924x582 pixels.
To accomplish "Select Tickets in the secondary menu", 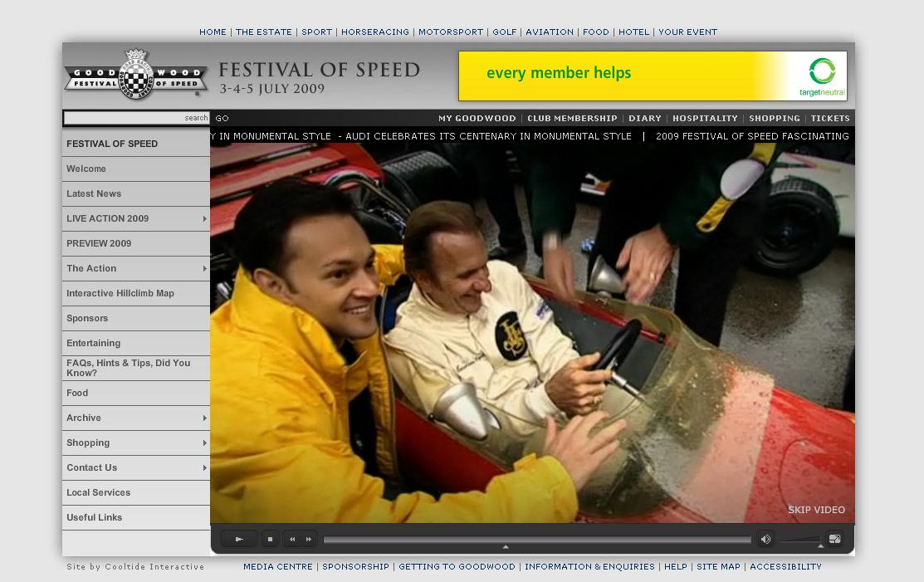I will click(x=829, y=119).
